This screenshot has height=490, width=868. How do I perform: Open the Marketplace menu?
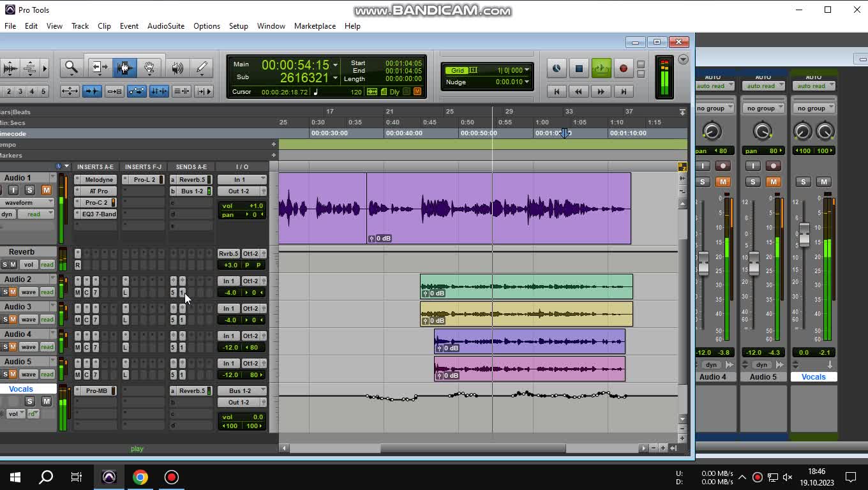315,26
